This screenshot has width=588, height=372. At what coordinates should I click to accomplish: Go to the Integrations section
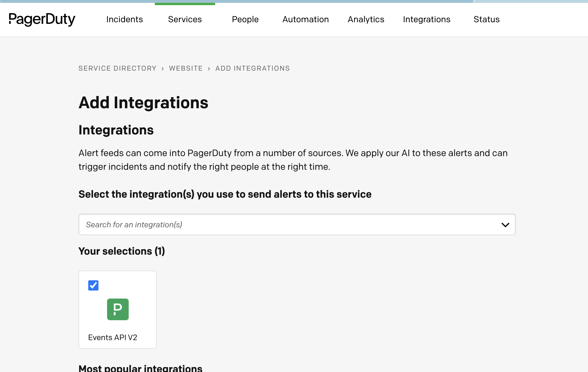426,19
